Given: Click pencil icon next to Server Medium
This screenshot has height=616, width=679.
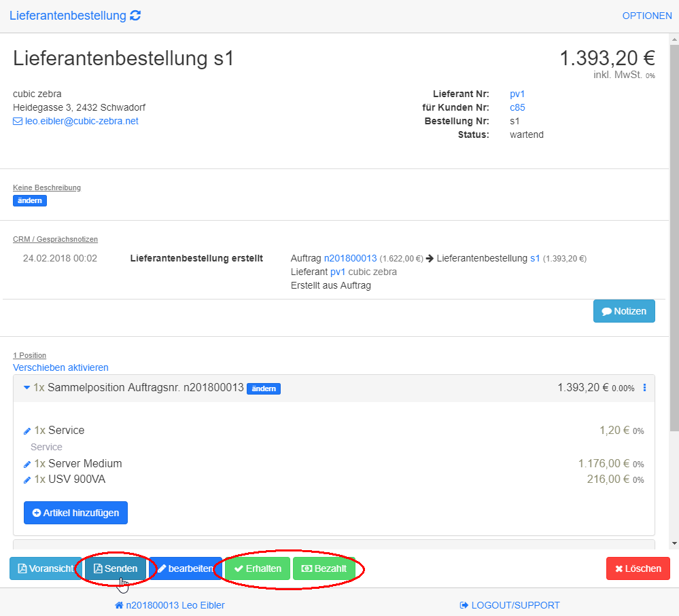Looking at the screenshot, I should (x=27, y=464).
